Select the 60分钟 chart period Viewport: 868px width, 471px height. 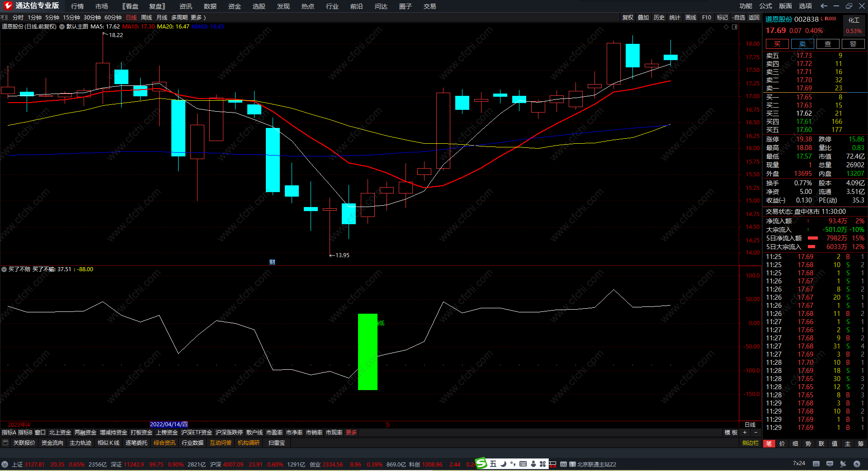coord(113,18)
